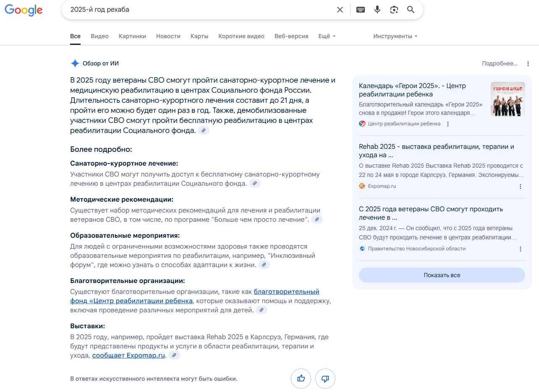
Task: Click Expomap.ru favicon icon
Action: pyautogui.click(x=362, y=186)
